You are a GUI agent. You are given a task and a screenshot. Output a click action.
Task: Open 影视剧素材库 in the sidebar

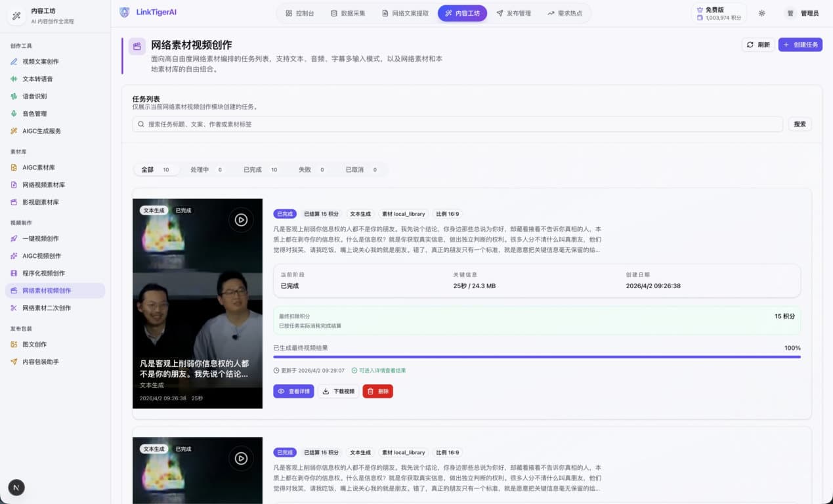pyautogui.click(x=40, y=202)
